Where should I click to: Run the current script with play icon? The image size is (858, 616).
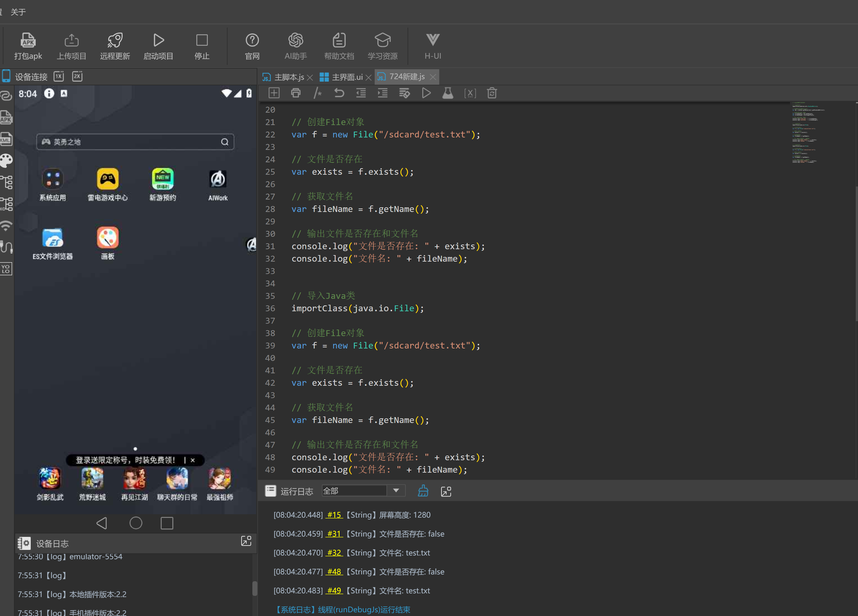(426, 93)
